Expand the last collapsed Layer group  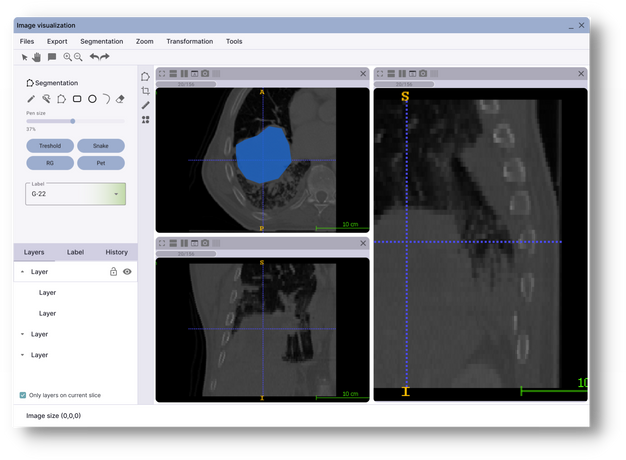tap(23, 355)
